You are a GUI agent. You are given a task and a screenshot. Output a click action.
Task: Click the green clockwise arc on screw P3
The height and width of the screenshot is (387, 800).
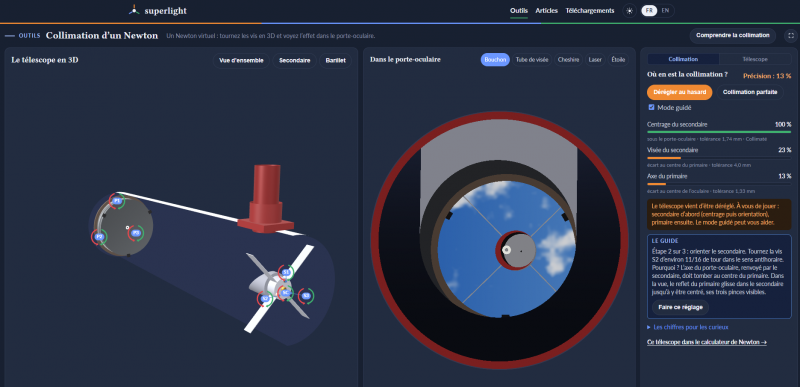point(142,233)
